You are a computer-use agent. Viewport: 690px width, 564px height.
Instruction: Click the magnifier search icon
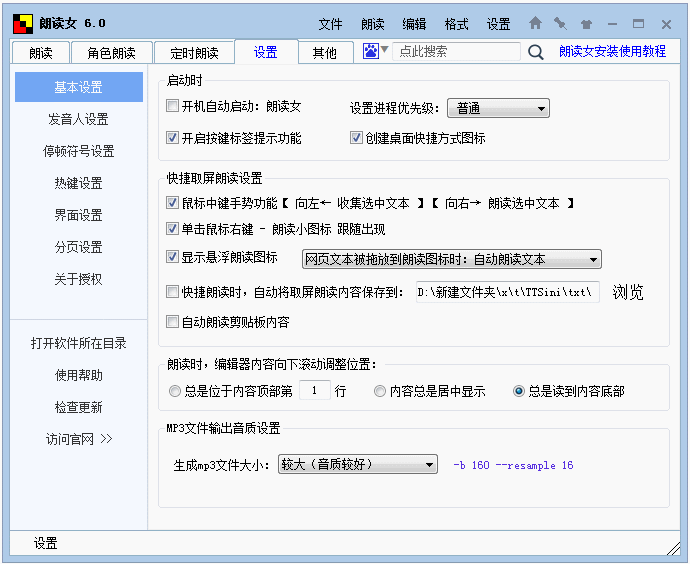click(x=536, y=52)
